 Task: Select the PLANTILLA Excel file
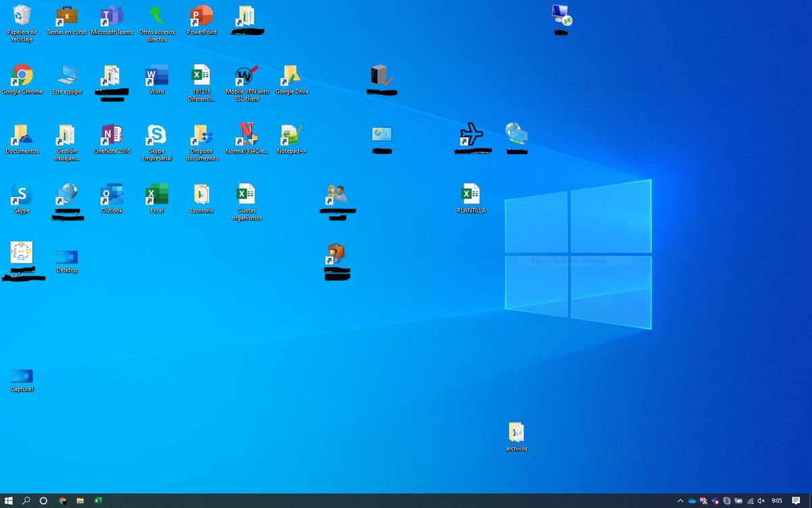point(471,198)
